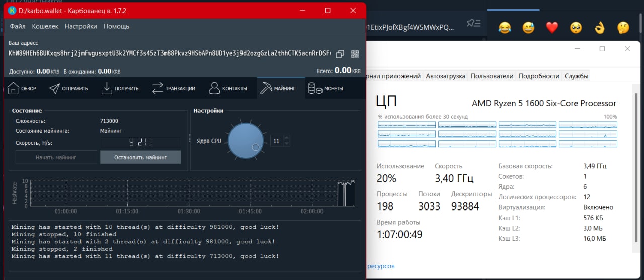The height and width of the screenshot is (280, 644).
Task: Maximize the Task Manager window
Action: click(x=602, y=49)
